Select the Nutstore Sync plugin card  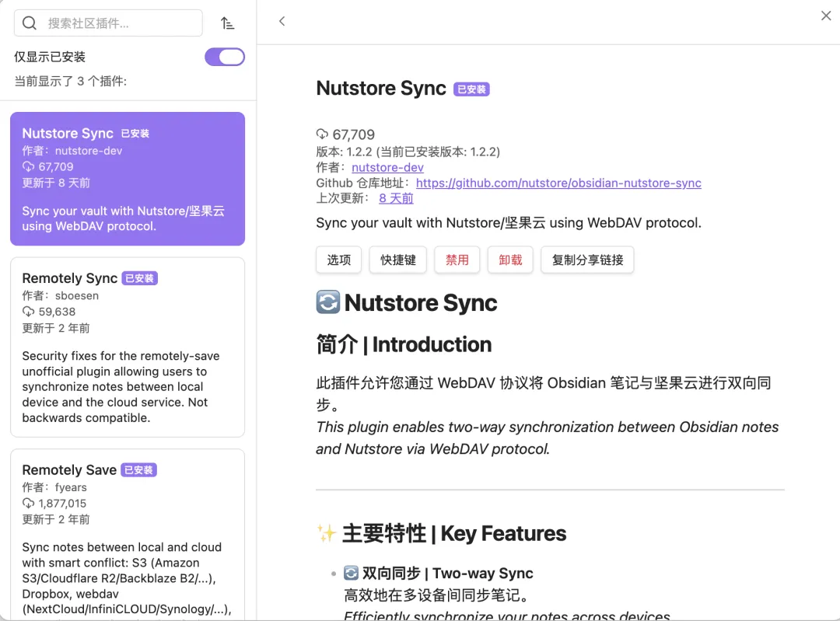tap(128, 179)
